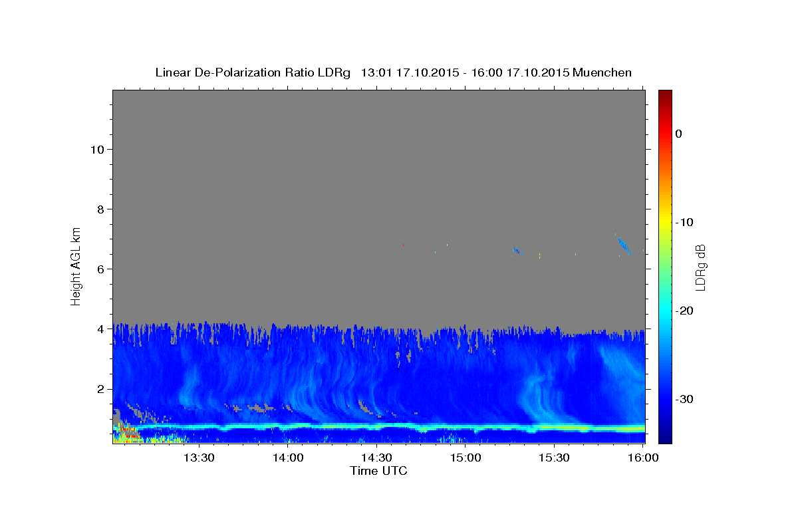The image size is (798, 532).
Task: Click the 'Muenchen' station name in title
Action: [602, 72]
